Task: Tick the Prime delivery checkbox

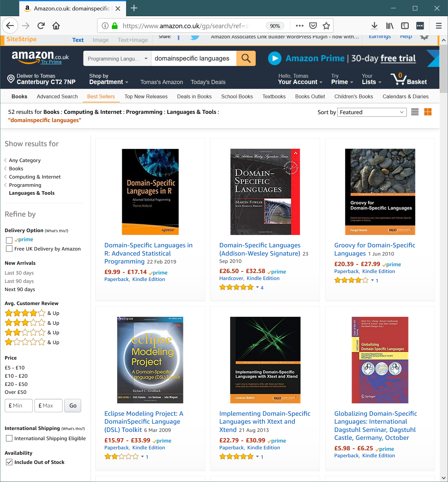Action: pos(9,240)
